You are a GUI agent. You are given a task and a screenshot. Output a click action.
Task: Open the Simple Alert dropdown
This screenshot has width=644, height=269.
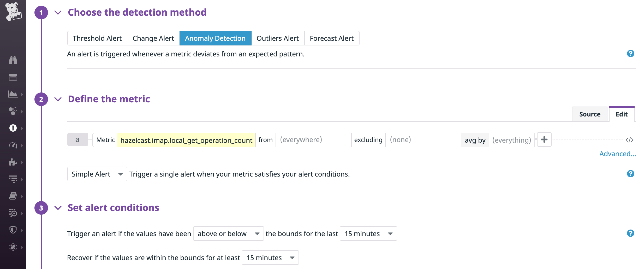tap(97, 174)
